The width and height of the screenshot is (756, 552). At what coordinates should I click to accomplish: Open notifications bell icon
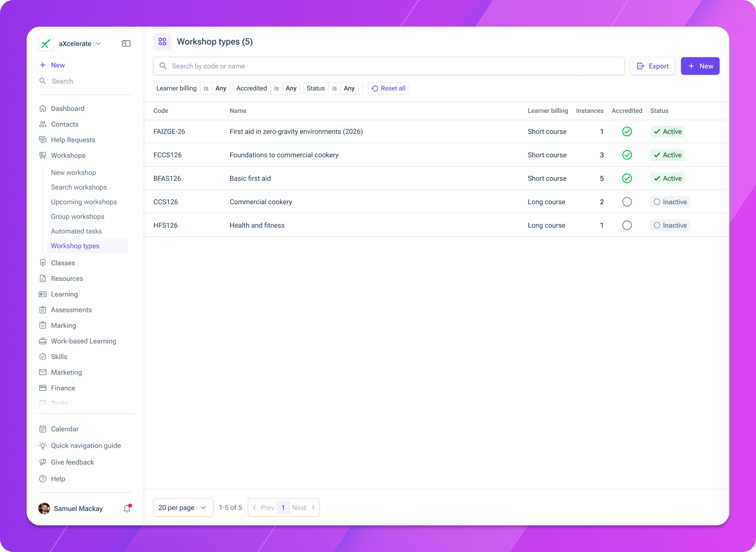point(127,508)
